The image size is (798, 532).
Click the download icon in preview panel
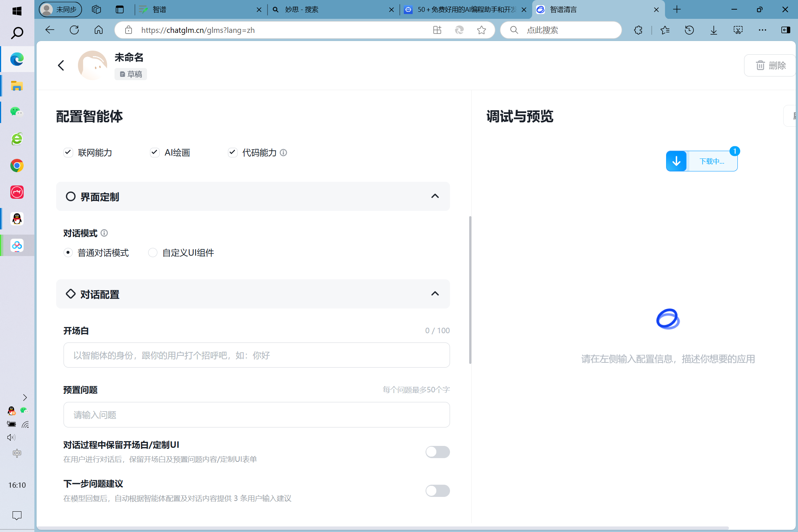676,161
